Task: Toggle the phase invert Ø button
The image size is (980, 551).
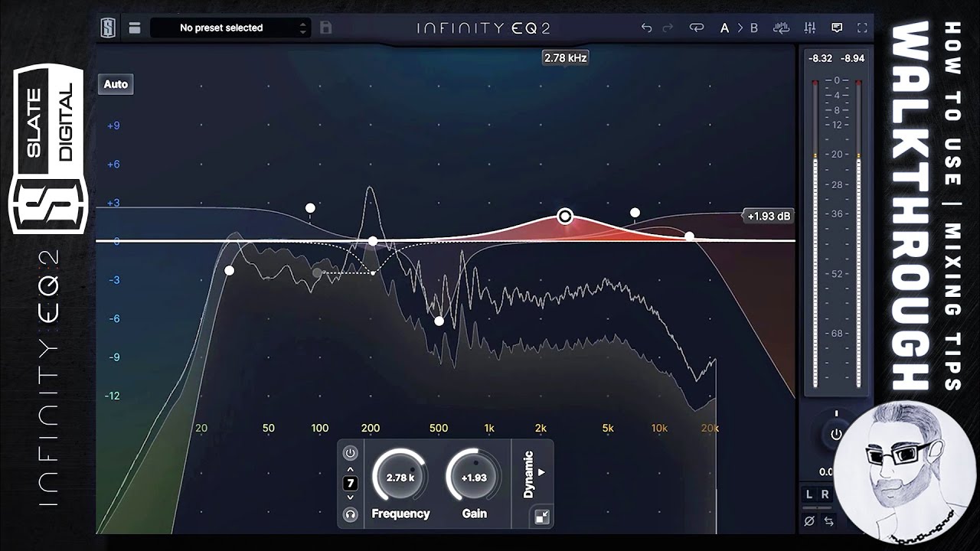Action: click(809, 521)
